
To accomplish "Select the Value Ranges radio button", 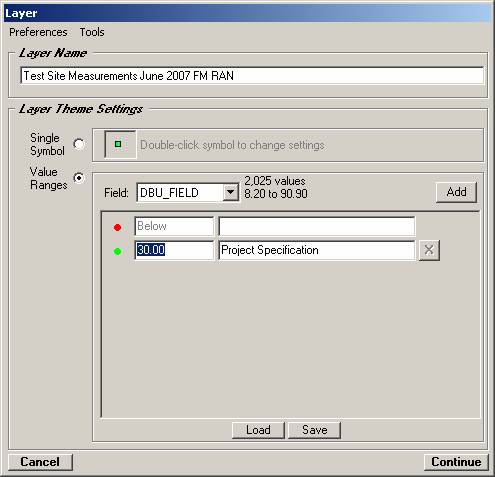I will tap(79, 178).
